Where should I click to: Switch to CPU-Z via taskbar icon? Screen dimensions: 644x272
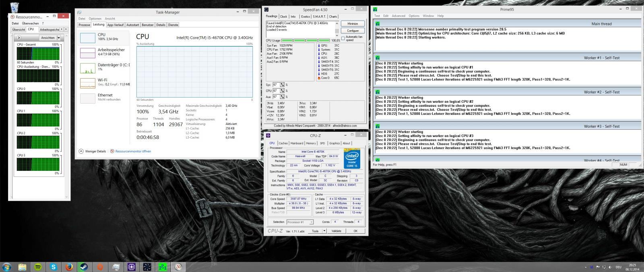click(131, 267)
